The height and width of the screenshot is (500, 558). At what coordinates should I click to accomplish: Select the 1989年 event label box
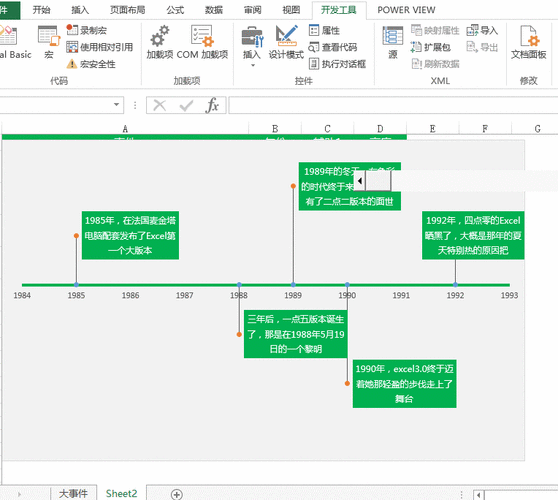(x=349, y=186)
